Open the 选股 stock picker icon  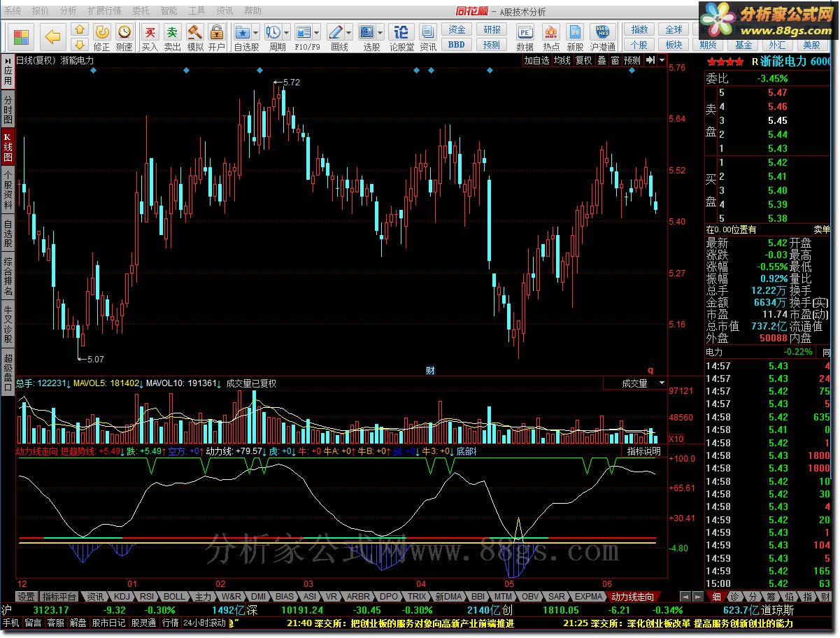(x=367, y=32)
